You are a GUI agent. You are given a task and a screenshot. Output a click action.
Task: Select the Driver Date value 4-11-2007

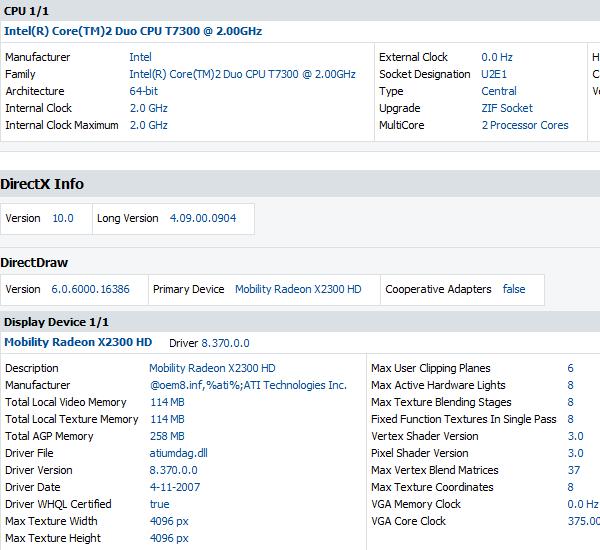(x=174, y=487)
